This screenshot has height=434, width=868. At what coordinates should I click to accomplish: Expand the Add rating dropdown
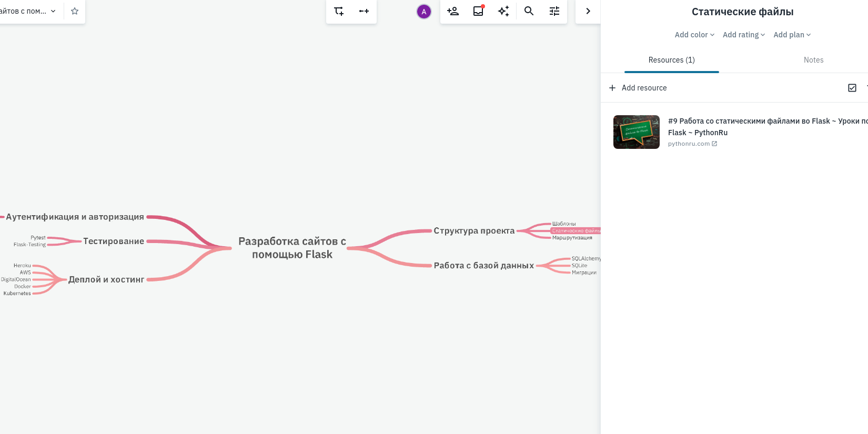point(744,35)
